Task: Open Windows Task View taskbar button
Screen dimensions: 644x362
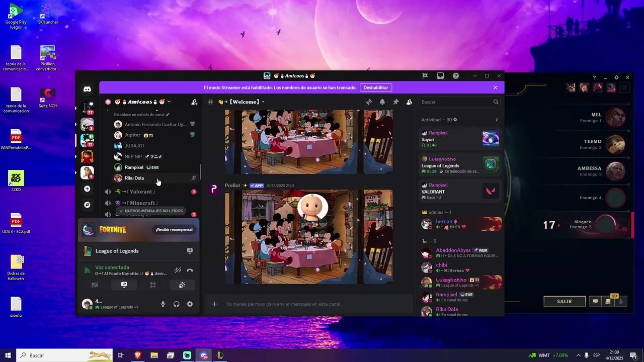Action: 121,355
